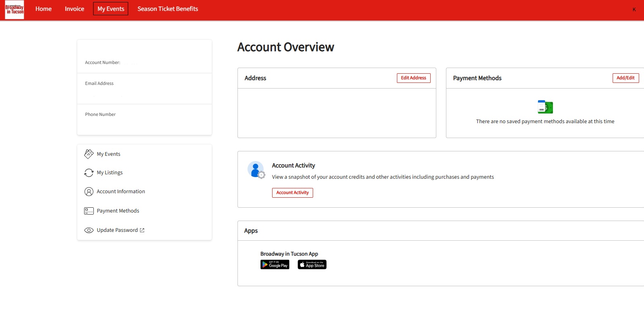The width and height of the screenshot is (644, 316).
Task: Click the Edit Address button
Action: 413,78
